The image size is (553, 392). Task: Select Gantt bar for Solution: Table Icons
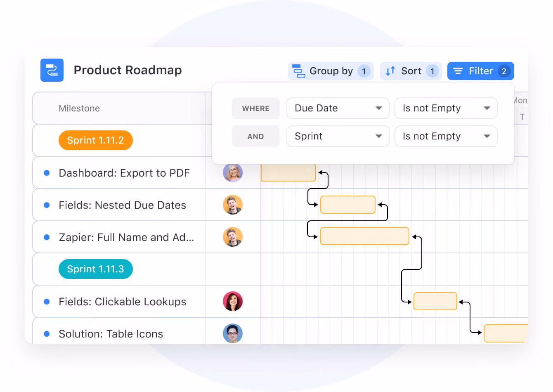pos(506,333)
